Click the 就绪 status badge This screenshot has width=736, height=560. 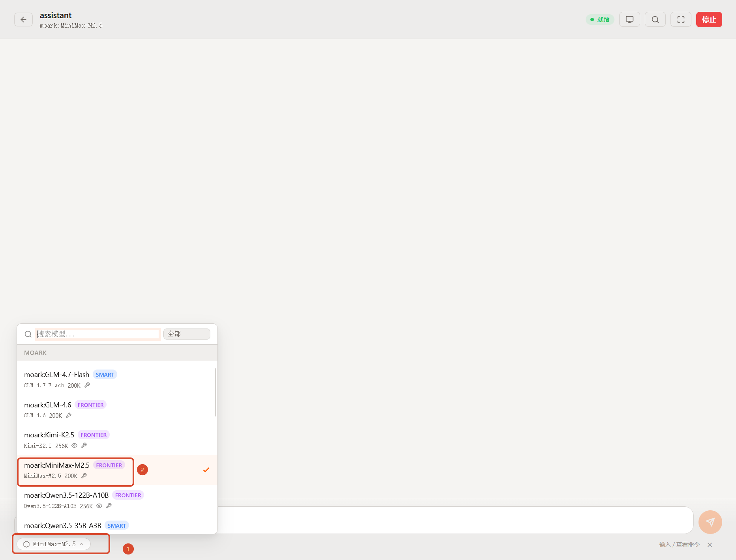tap(600, 20)
